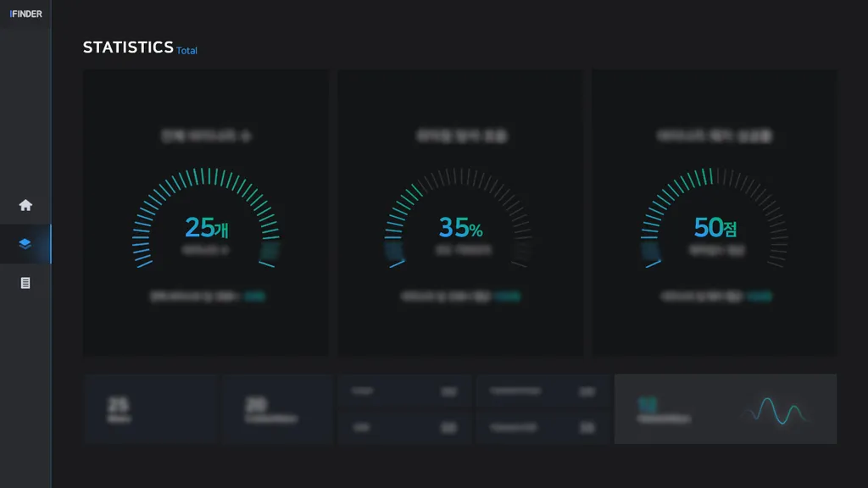Click the IFINDER logo
Image resolution: width=868 pixels, height=488 pixels.
[26, 14]
